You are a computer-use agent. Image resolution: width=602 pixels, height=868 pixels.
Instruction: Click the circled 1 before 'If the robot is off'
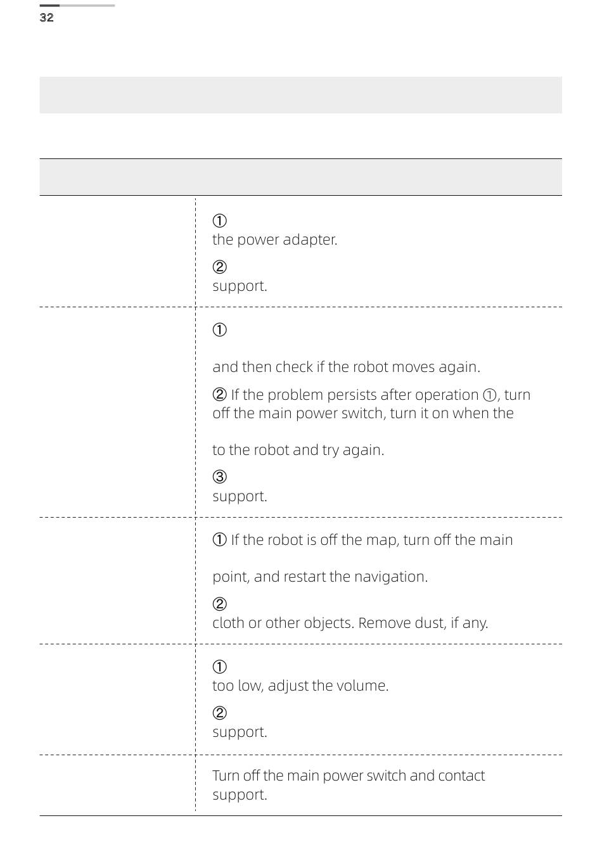click(x=219, y=540)
